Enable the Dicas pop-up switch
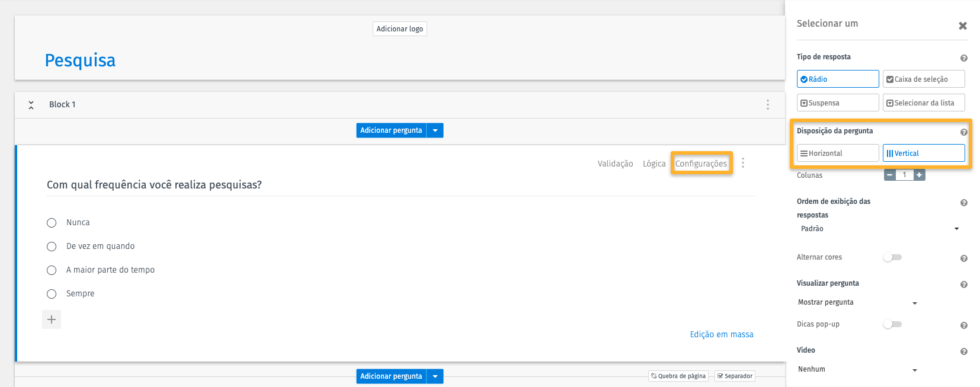The width and height of the screenshot is (980, 387). point(892,324)
